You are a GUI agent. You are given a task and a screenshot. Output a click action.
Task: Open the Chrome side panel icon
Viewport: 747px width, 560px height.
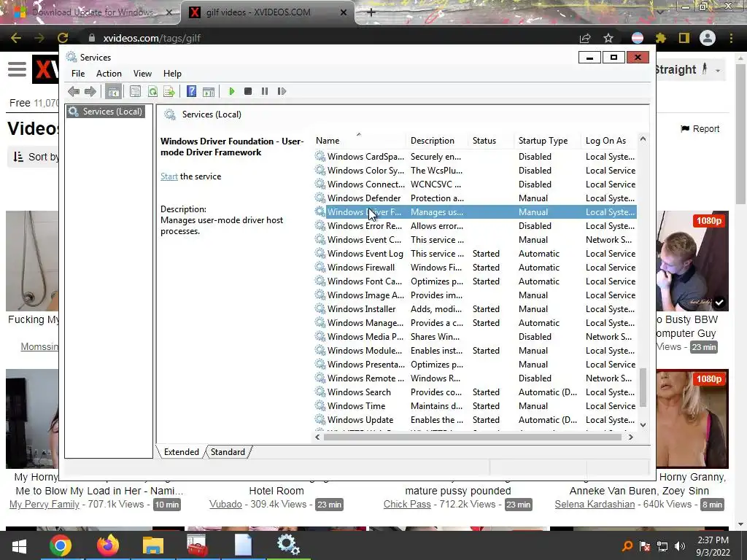tap(684, 38)
